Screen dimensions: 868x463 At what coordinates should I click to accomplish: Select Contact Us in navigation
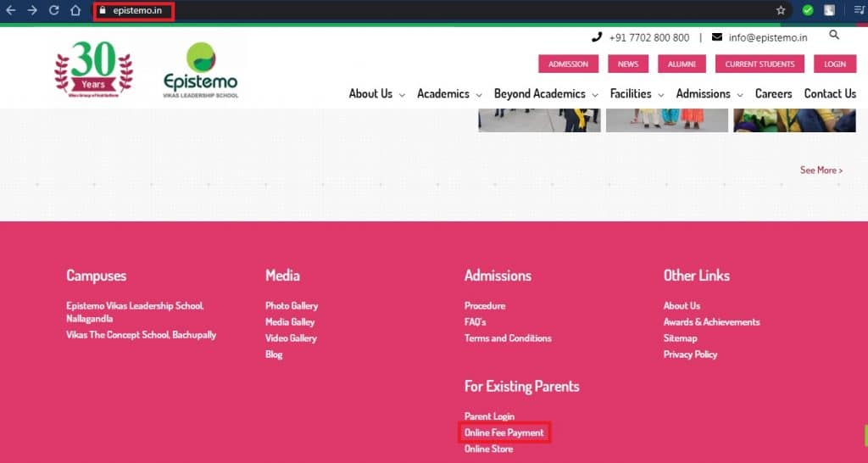tap(830, 94)
